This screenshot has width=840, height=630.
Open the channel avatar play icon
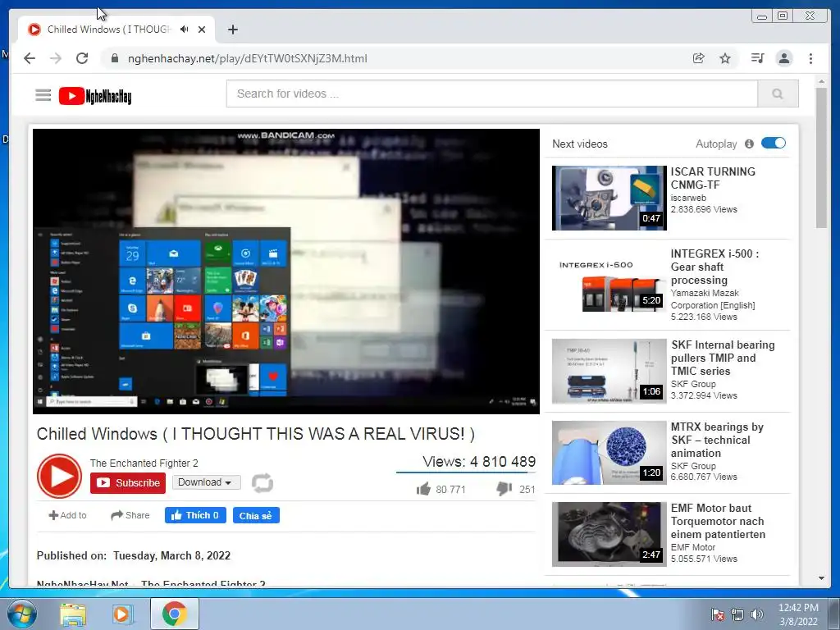point(59,476)
